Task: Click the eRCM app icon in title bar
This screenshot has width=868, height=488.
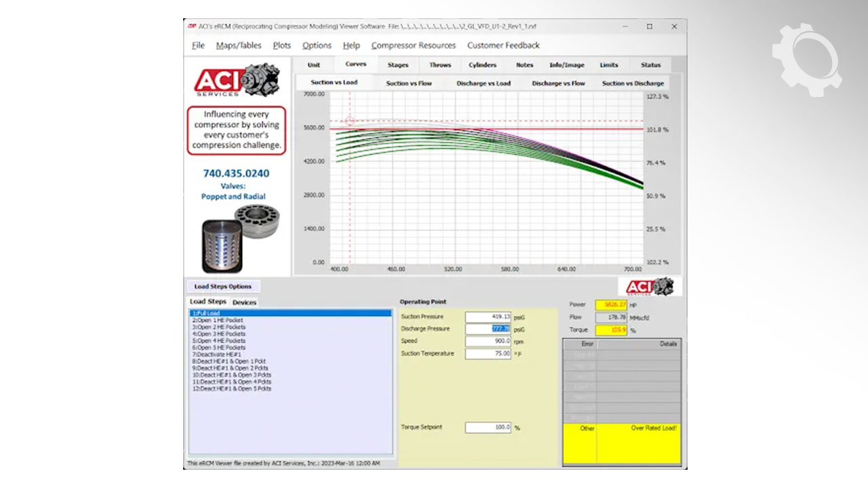Action: 192,26
